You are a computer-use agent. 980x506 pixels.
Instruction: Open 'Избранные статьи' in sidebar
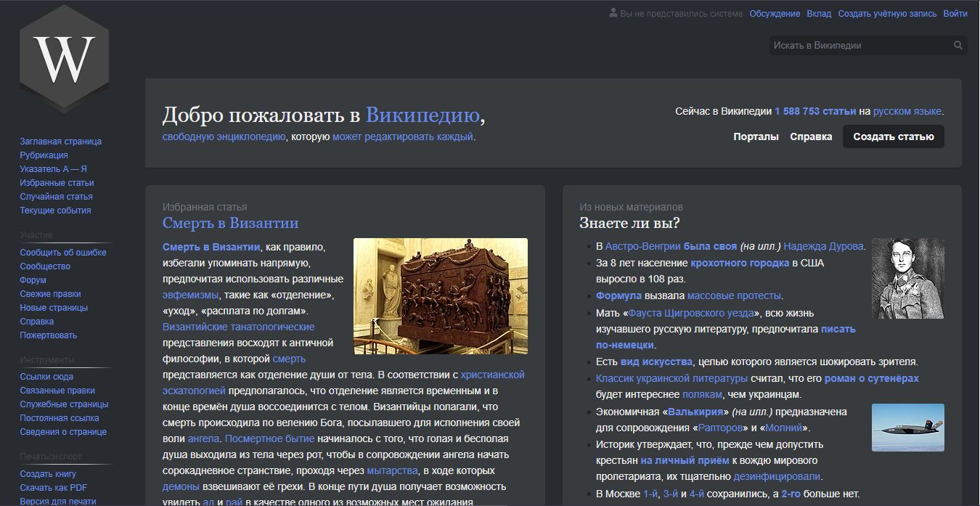57,183
